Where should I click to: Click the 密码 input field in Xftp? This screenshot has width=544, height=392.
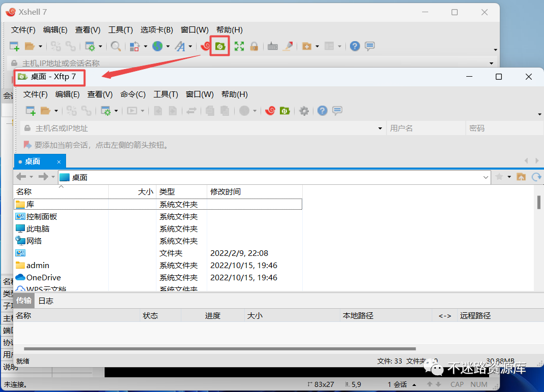pyautogui.click(x=505, y=128)
